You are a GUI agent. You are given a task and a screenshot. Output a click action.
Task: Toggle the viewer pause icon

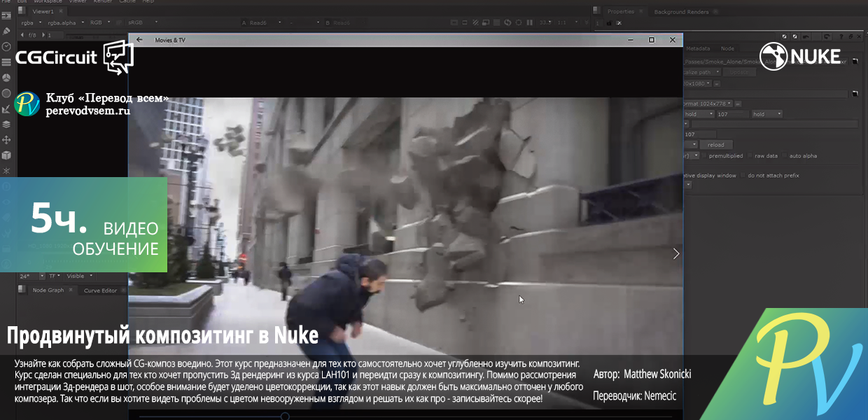pos(529,22)
